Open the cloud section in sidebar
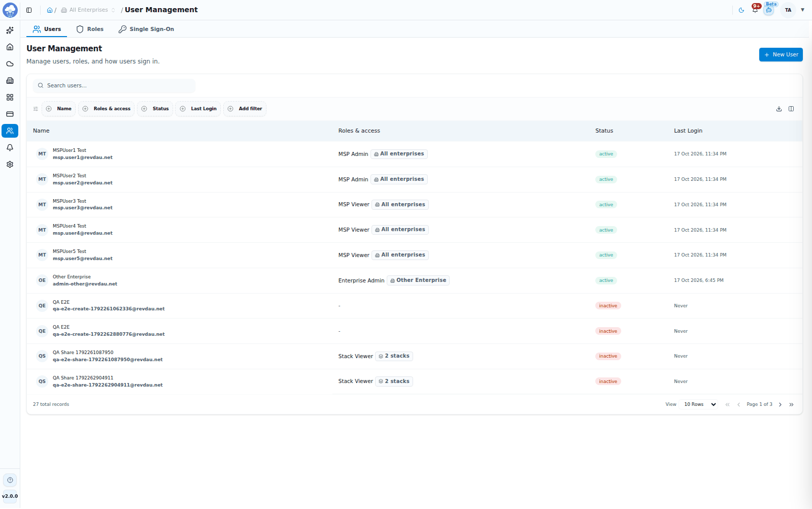Viewport: 812px width, 509px height. coord(10,64)
